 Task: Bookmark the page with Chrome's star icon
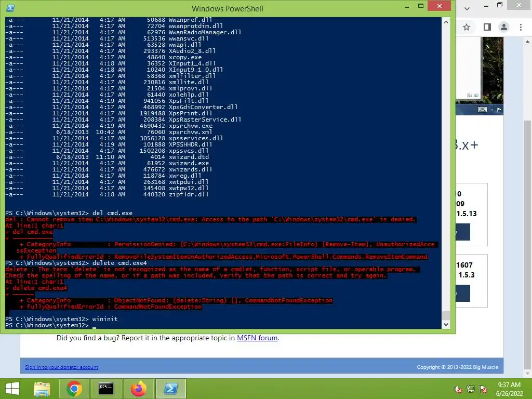(x=467, y=27)
